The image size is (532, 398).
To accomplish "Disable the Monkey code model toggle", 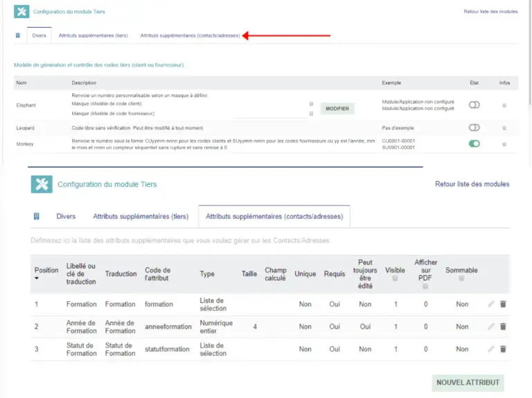I will click(474, 144).
